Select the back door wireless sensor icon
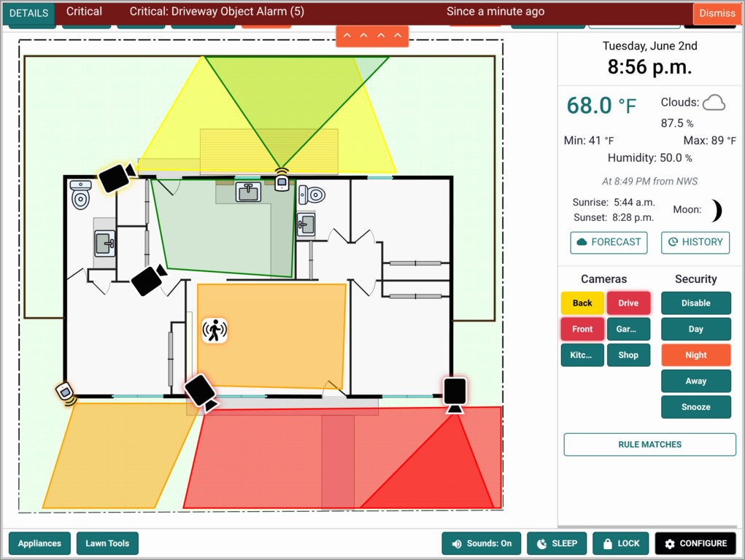The height and width of the screenshot is (560, 745). pos(282,179)
